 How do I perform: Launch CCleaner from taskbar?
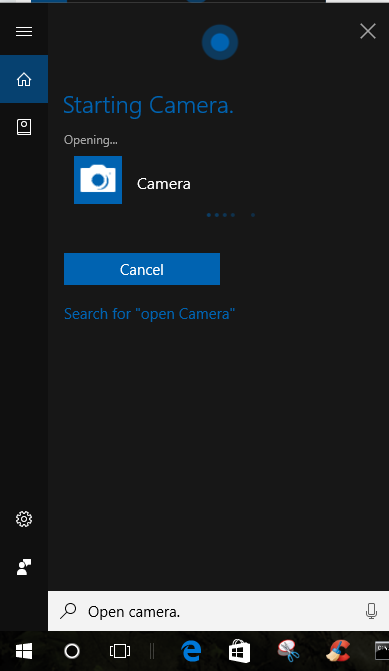[x=338, y=651]
